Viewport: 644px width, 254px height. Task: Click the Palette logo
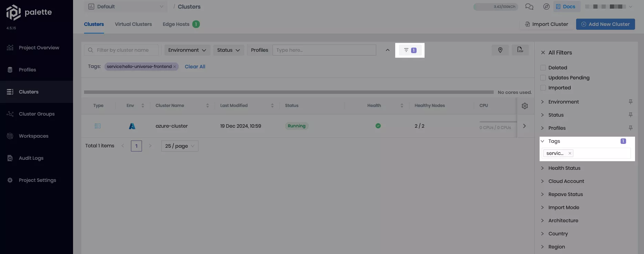(29, 12)
